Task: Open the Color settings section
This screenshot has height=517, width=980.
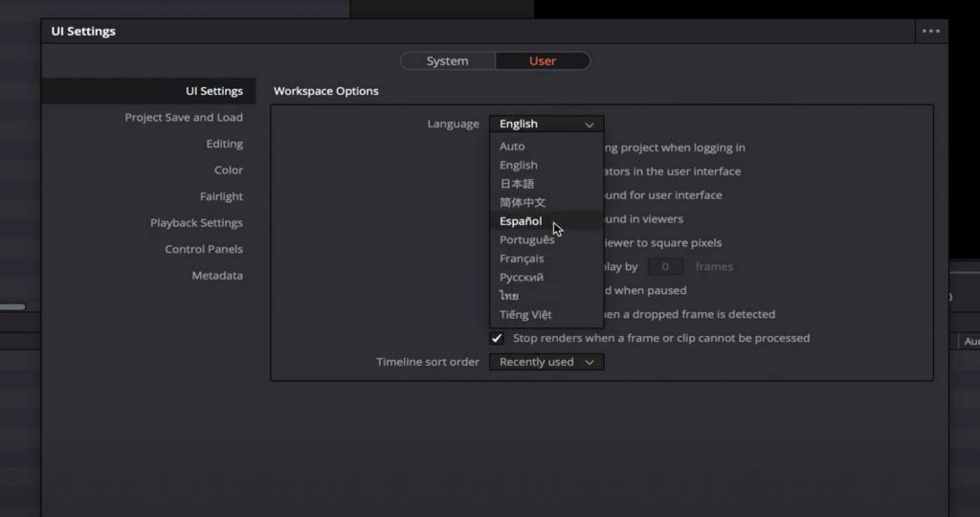Action: point(228,170)
